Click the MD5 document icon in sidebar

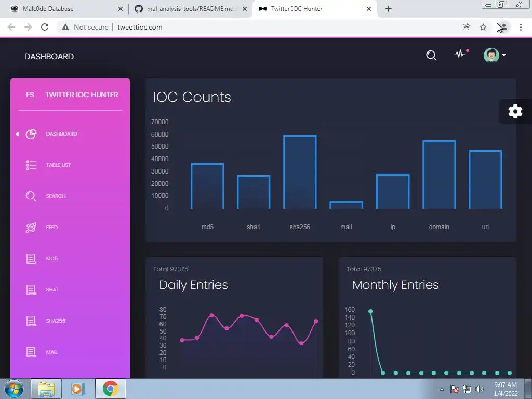[31, 259]
